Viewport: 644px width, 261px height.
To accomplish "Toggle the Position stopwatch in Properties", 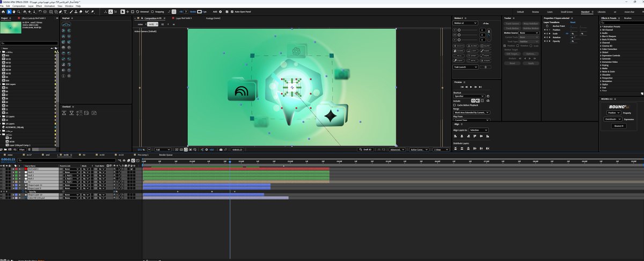I will coord(547,30).
